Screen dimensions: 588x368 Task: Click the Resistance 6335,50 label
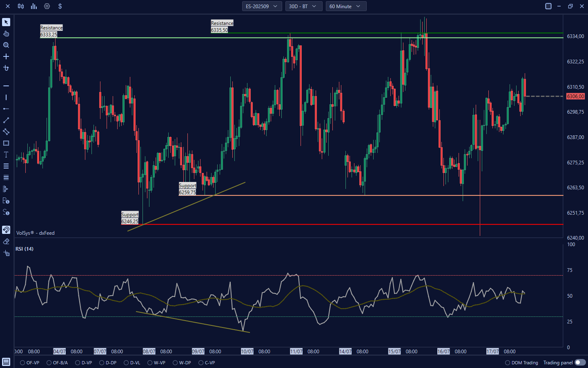(222, 27)
